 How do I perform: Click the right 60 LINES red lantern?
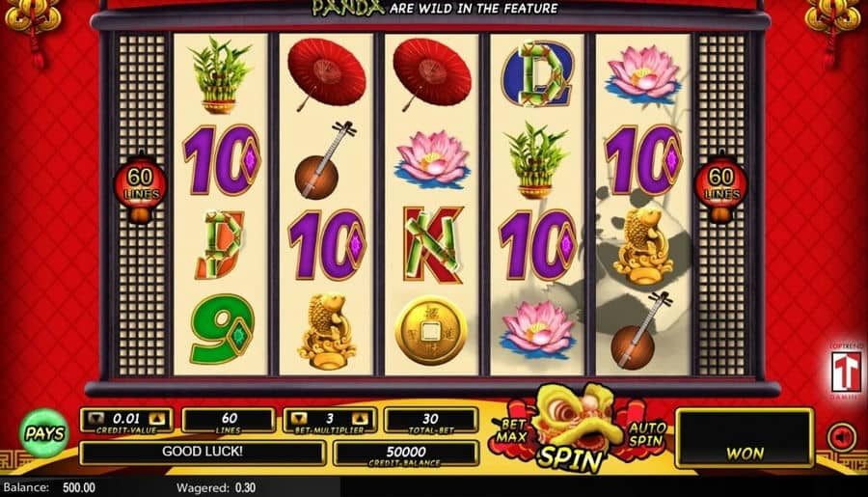coord(721,187)
